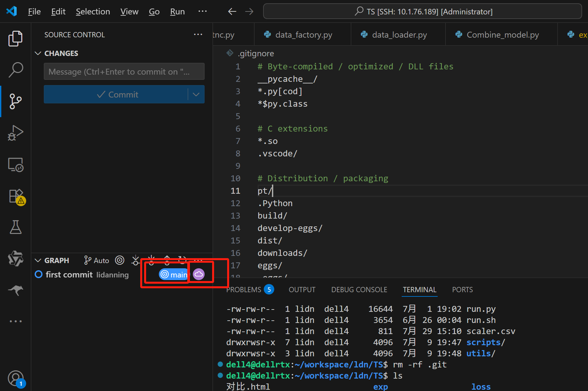Open the OUTPUT panel tab
588x391 pixels.
tap(302, 290)
